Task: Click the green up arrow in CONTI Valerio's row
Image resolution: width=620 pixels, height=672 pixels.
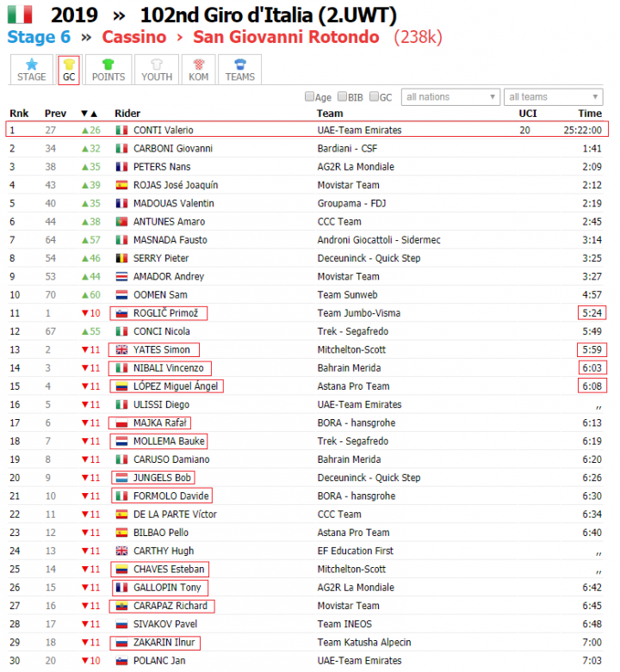Action: 85,130
